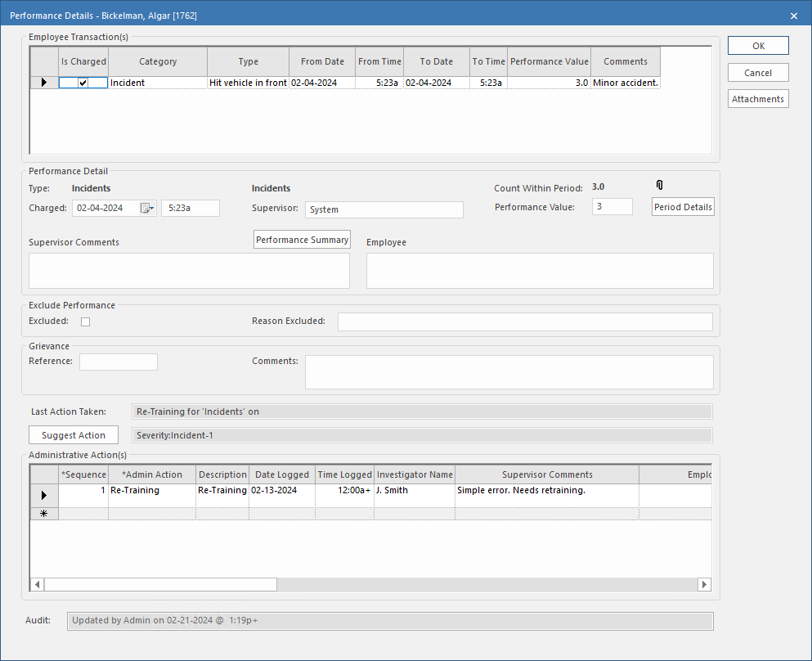The height and width of the screenshot is (661, 812).
Task: Open the Attachments button
Action: [x=758, y=99]
